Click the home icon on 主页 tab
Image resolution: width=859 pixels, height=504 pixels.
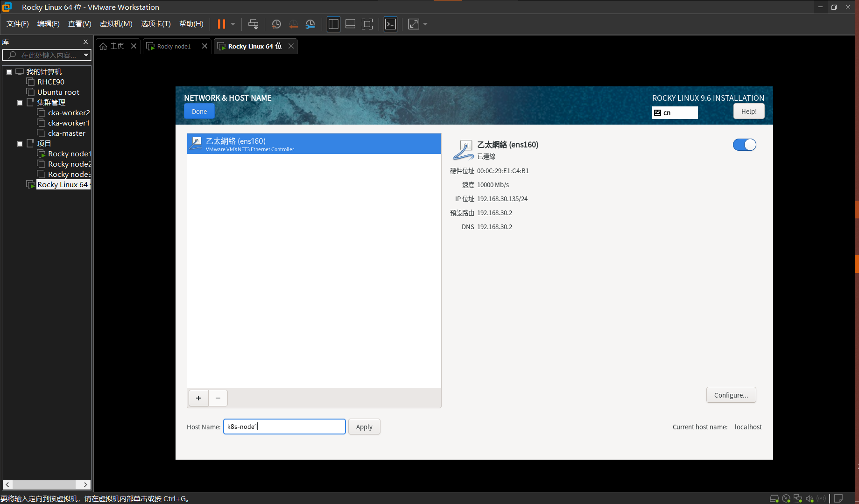click(103, 46)
